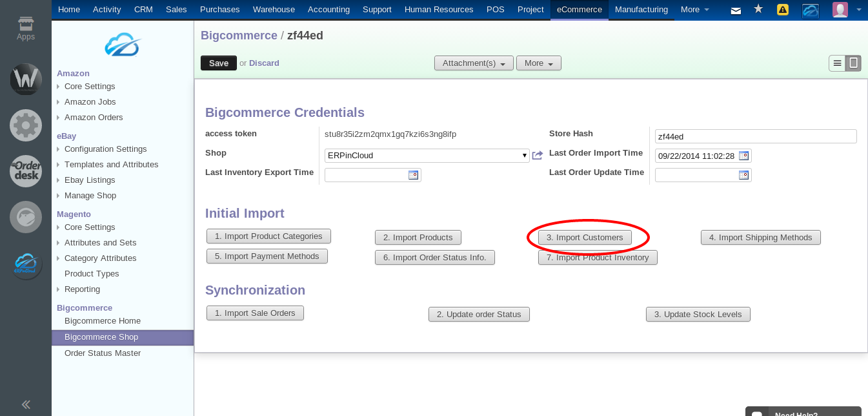Open the warnings triangle icon
The width and height of the screenshot is (868, 416).
[x=783, y=10]
